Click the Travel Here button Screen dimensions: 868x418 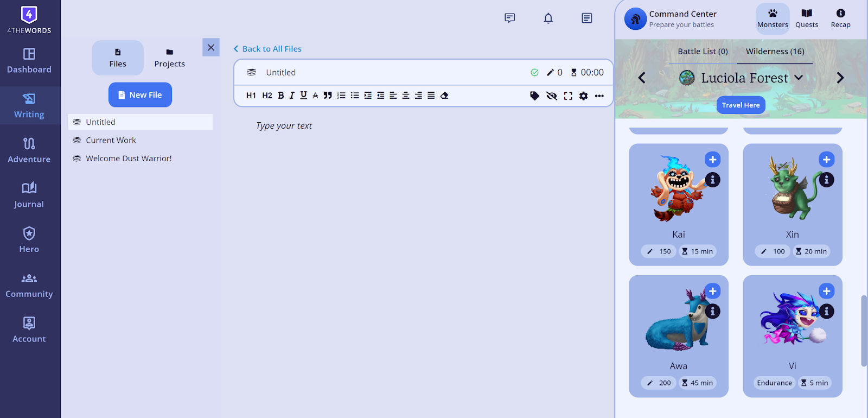pos(741,105)
